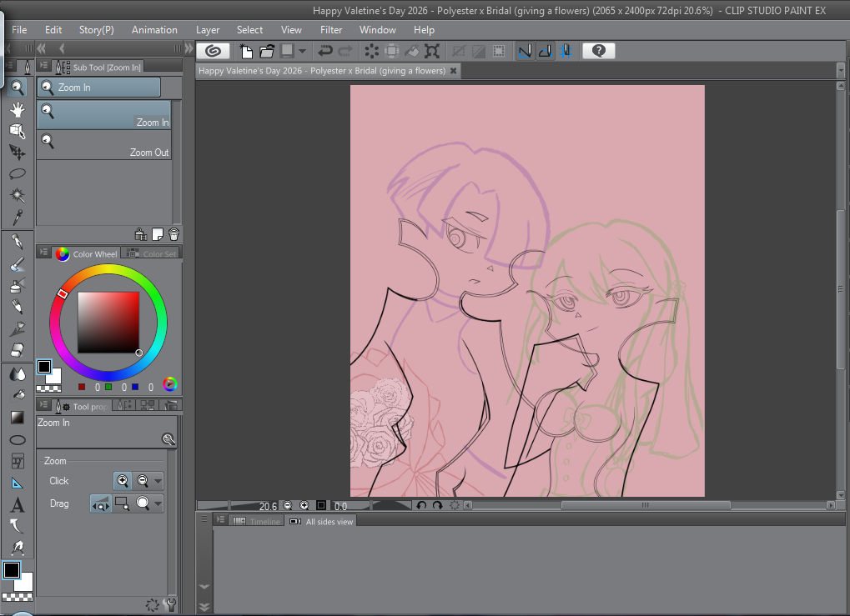Open the Save dropdown arrow in toolbar
The height and width of the screenshot is (616, 850).
tap(303, 51)
